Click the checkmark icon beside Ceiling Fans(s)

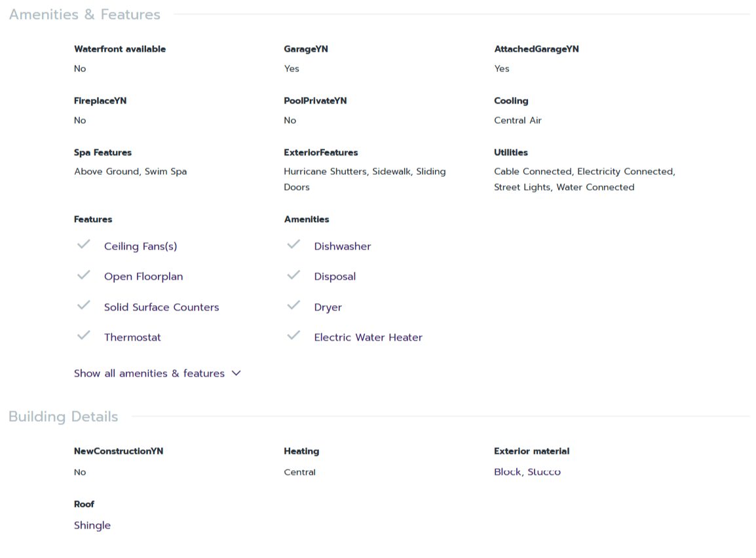tap(83, 245)
